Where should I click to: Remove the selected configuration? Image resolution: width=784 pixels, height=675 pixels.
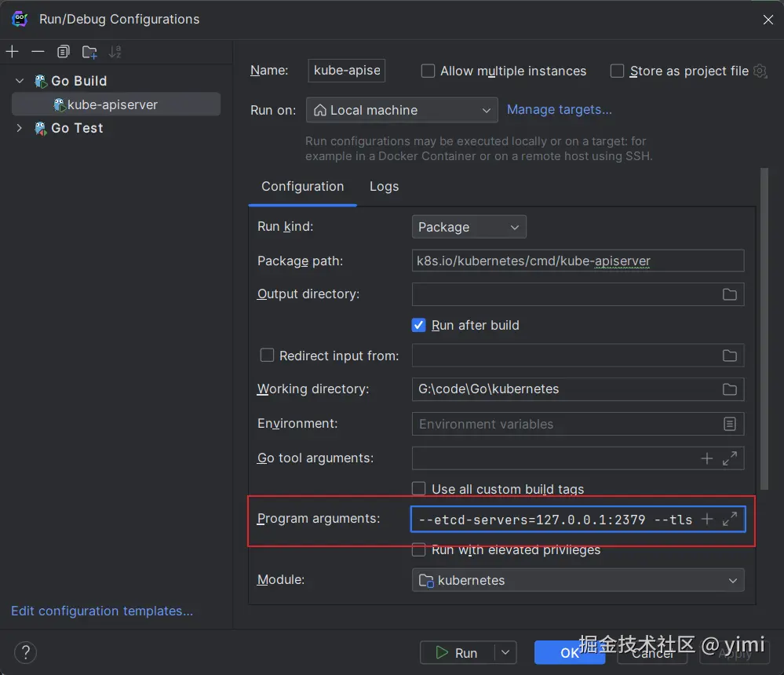(x=38, y=52)
